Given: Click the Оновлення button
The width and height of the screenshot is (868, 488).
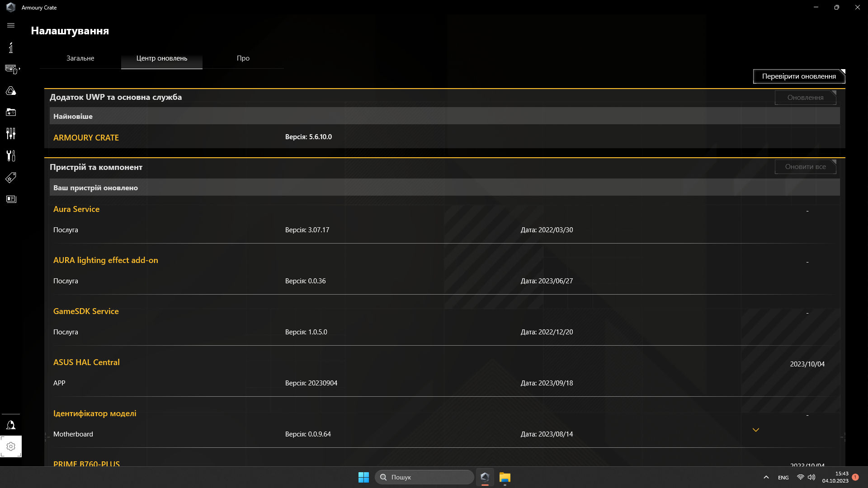Looking at the screenshot, I should coord(805,98).
